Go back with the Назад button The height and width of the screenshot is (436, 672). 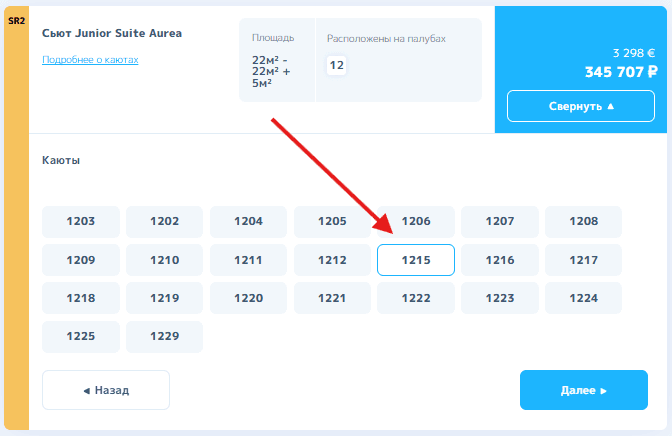point(106,390)
